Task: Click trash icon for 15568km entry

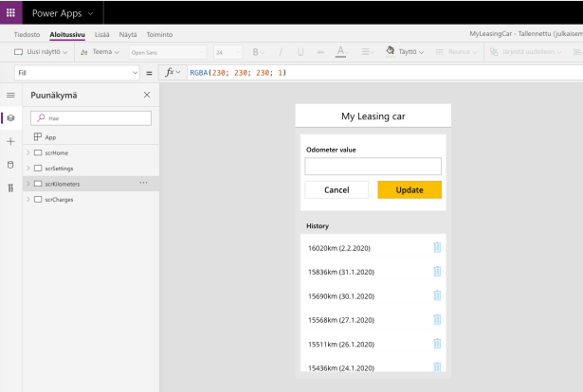Action: click(x=437, y=320)
